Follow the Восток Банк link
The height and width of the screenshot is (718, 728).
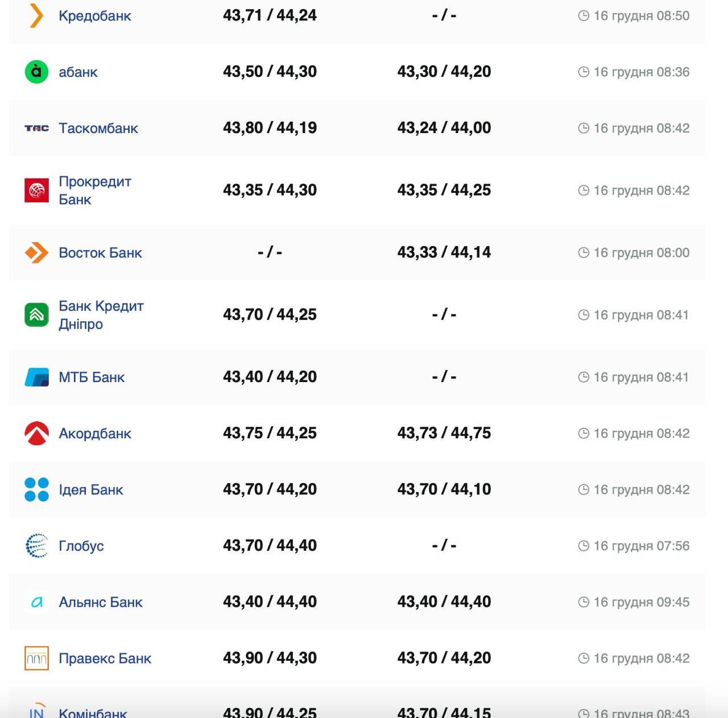tap(100, 253)
